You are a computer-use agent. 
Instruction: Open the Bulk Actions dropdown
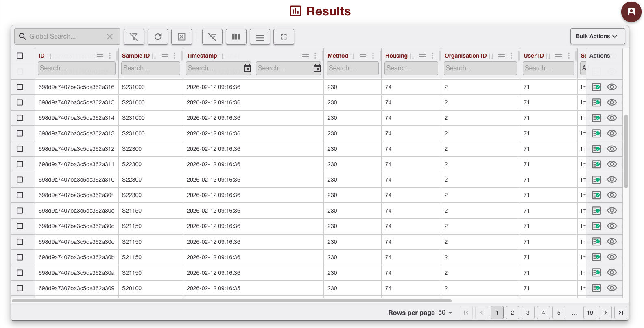click(597, 36)
